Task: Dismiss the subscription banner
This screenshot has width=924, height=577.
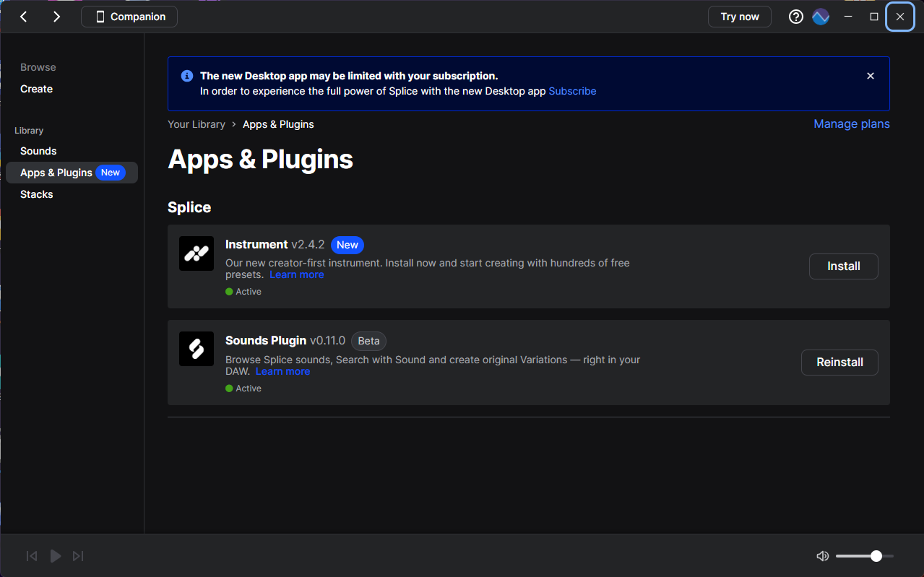Action: [871, 76]
